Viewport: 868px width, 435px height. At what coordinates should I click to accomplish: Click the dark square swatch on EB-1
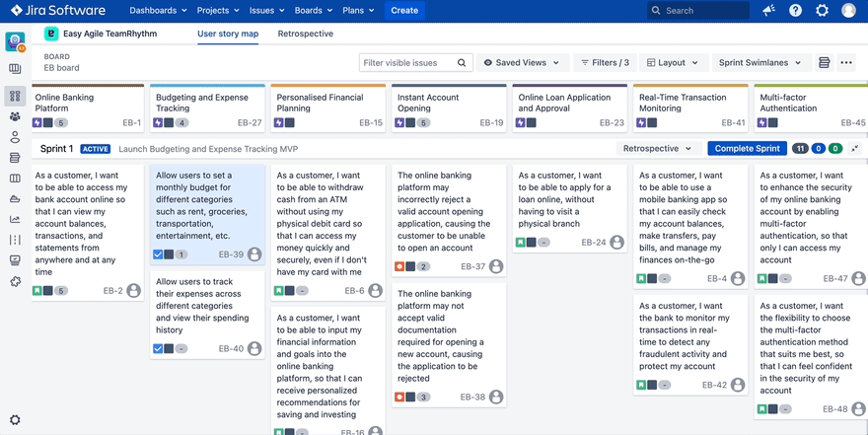pyautogui.click(x=48, y=123)
